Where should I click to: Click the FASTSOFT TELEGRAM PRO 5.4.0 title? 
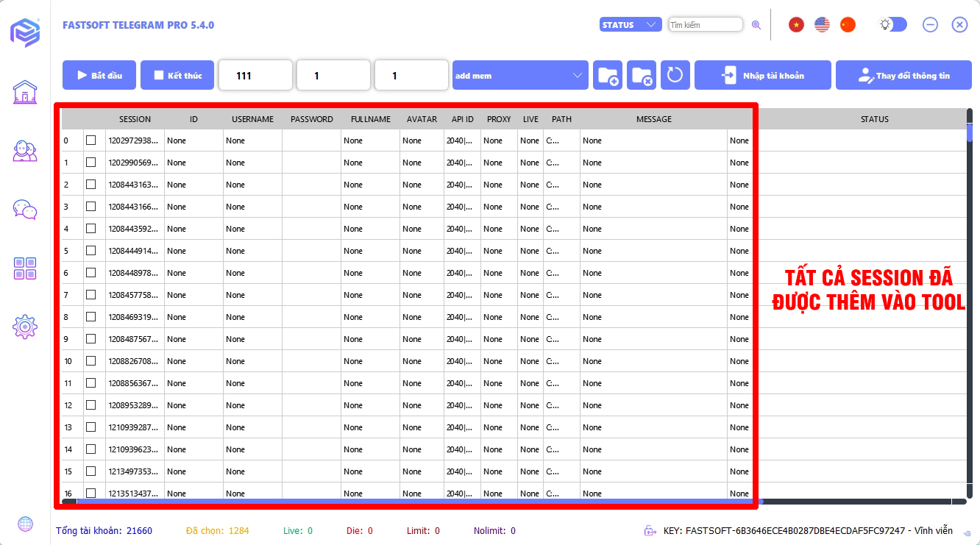tap(138, 25)
